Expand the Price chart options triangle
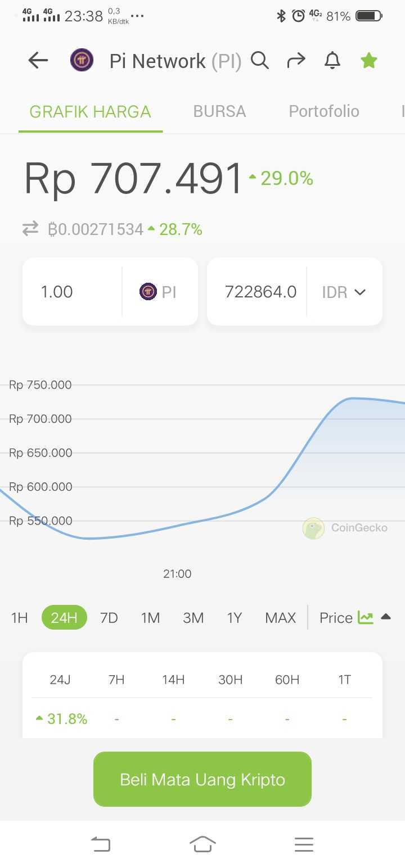The image size is (405, 868). click(x=385, y=617)
